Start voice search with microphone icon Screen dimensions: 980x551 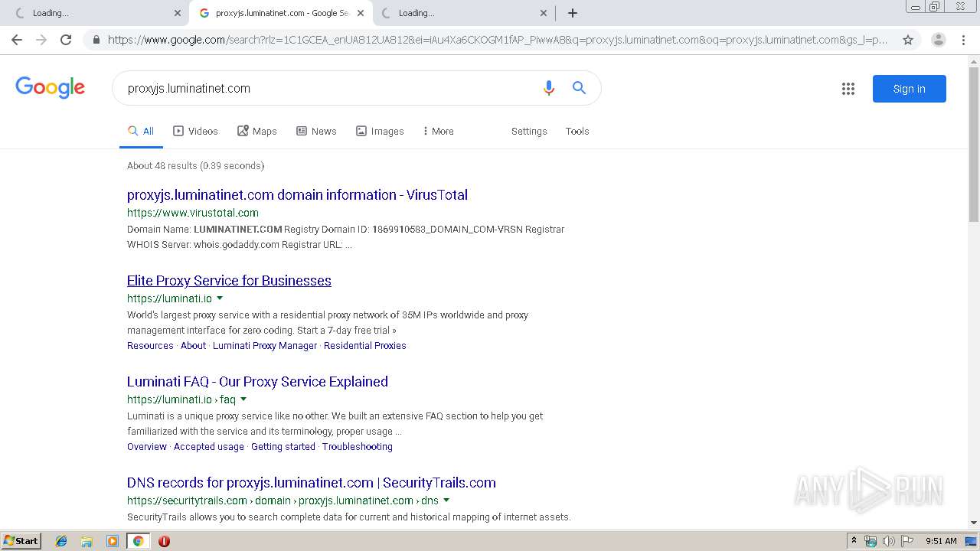[x=548, y=88]
